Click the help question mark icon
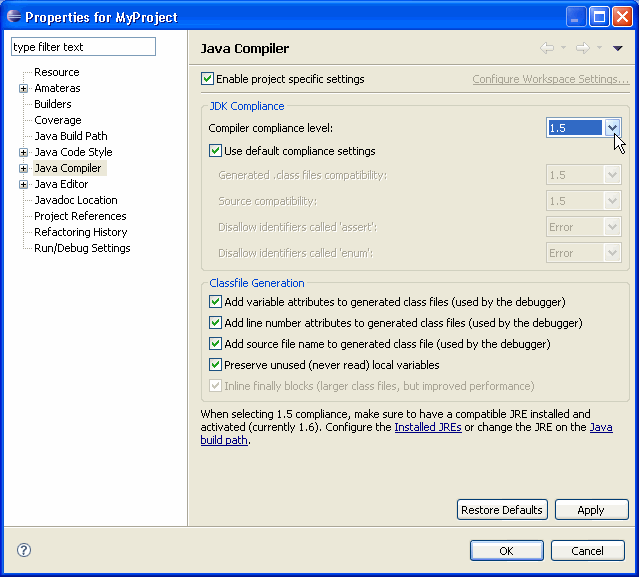This screenshot has width=639, height=577. [x=24, y=550]
